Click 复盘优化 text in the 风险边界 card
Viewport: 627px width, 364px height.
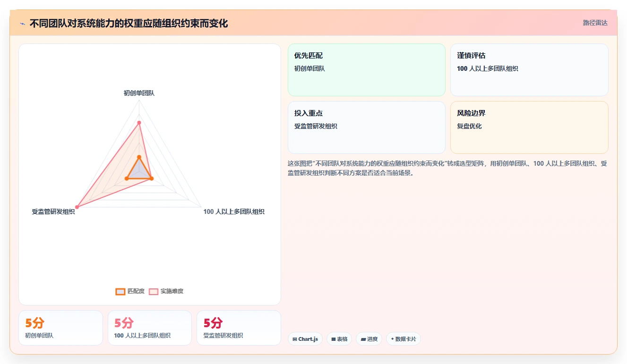469,126
